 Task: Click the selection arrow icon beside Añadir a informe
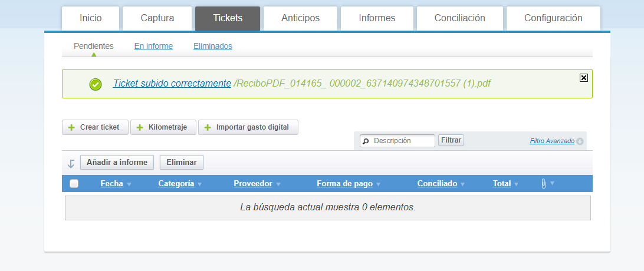(x=71, y=163)
